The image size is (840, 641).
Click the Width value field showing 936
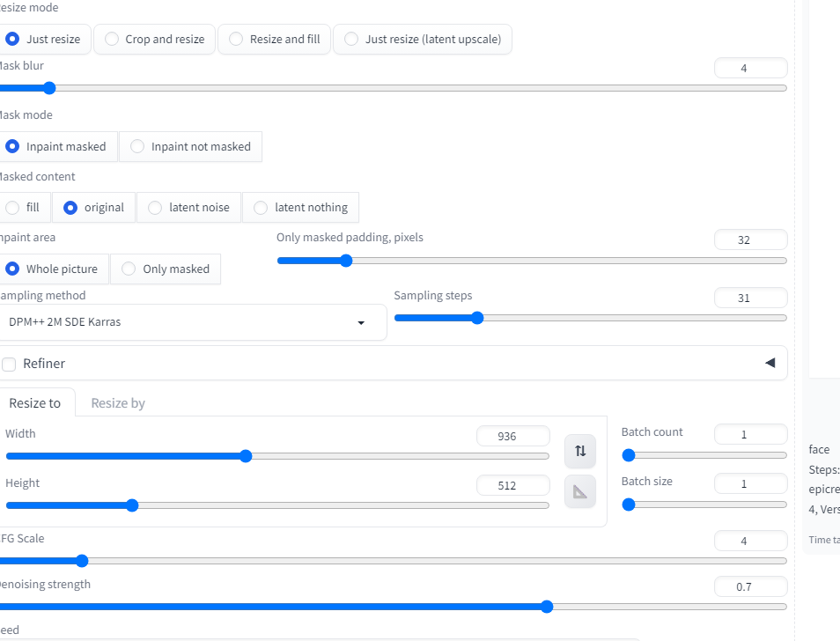(512, 436)
